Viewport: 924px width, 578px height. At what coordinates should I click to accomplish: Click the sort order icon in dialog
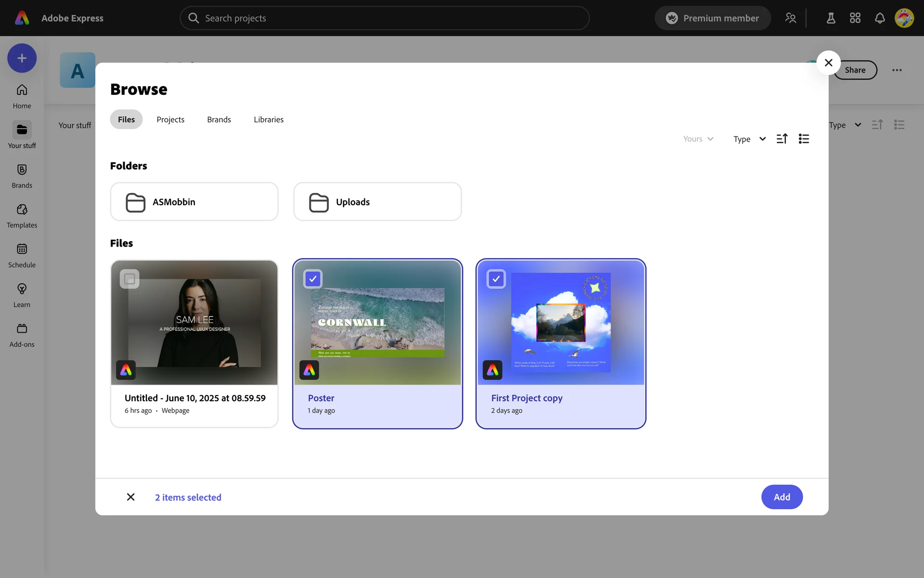tap(782, 139)
